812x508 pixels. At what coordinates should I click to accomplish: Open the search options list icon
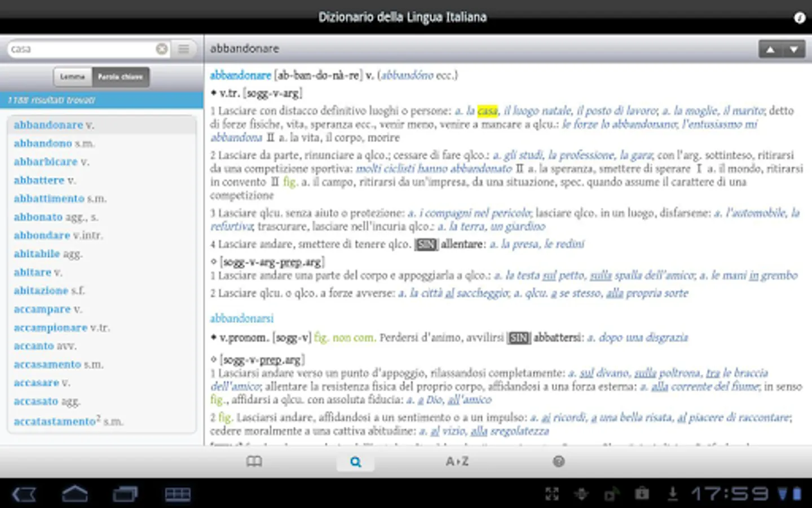click(184, 49)
